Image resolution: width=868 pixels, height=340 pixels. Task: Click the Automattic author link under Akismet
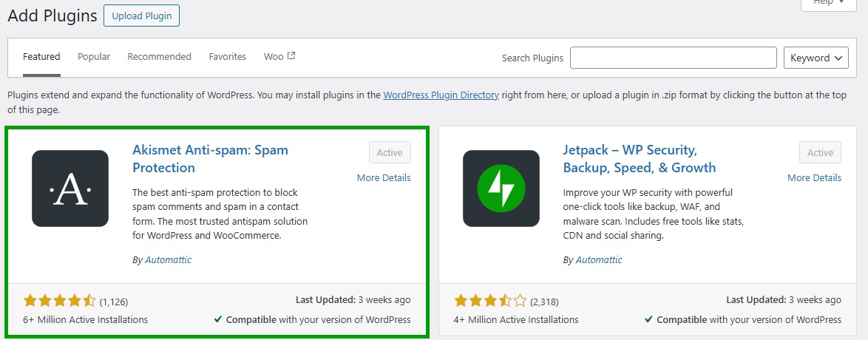click(x=169, y=259)
